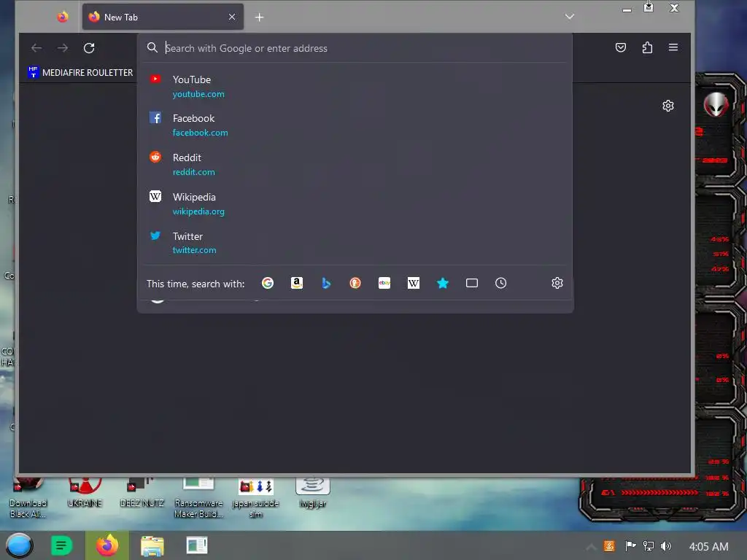Click the Alienware alien head gadget
Viewport: 747px width, 560px height.
tap(716, 104)
